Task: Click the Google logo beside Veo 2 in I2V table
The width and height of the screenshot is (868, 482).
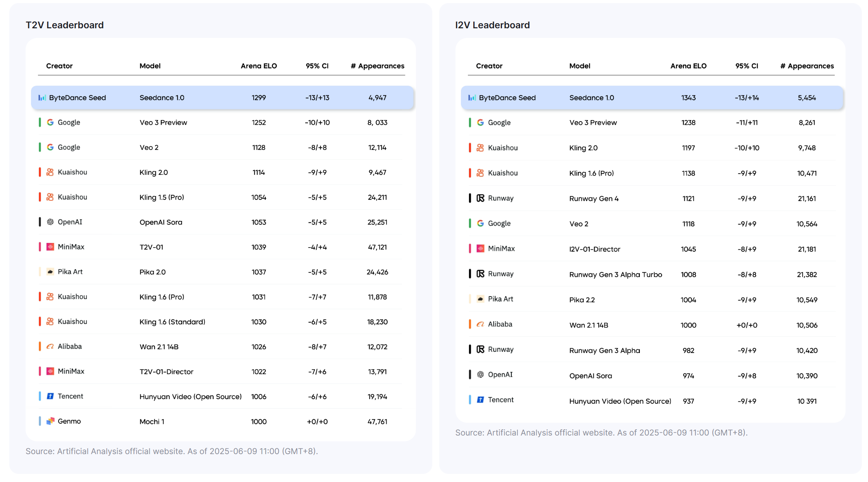Action: click(480, 223)
